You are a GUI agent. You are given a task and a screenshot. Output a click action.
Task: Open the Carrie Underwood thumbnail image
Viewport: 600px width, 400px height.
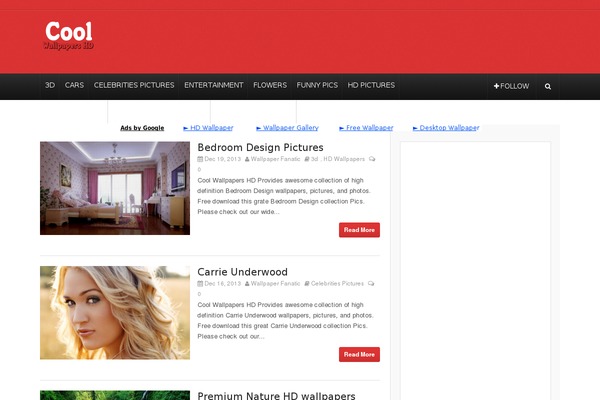pos(115,313)
